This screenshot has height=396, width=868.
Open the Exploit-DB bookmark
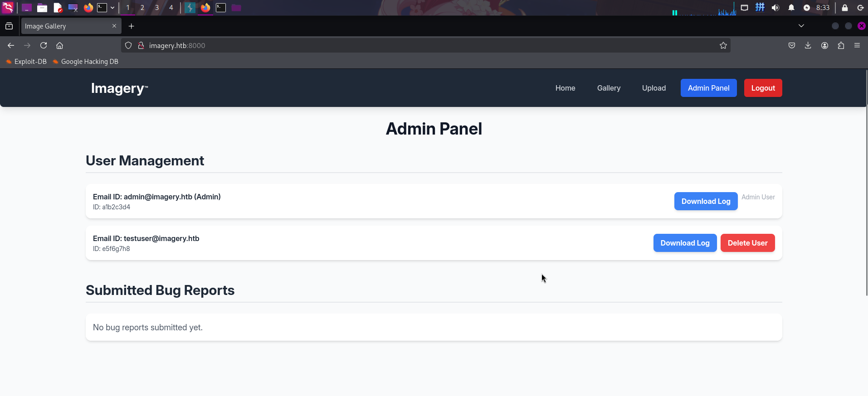[x=26, y=62]
